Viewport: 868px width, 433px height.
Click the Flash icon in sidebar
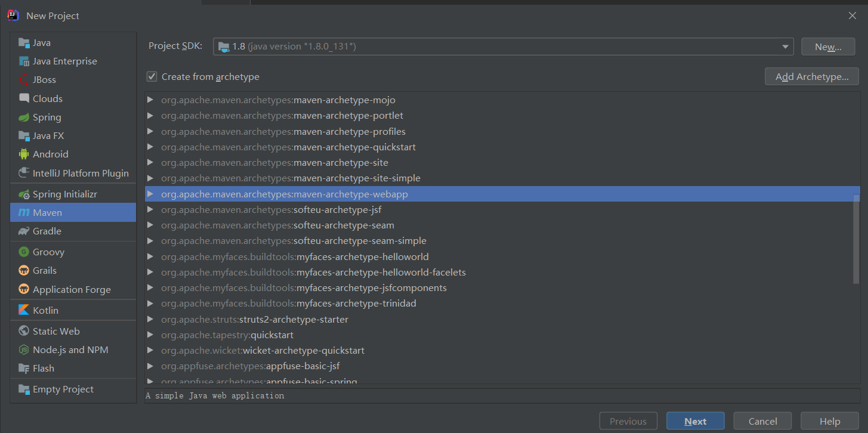click(x=24, y=368)
